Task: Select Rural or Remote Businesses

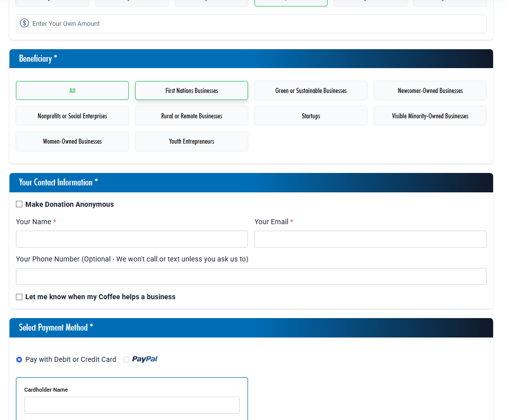Action: (191, 116)
